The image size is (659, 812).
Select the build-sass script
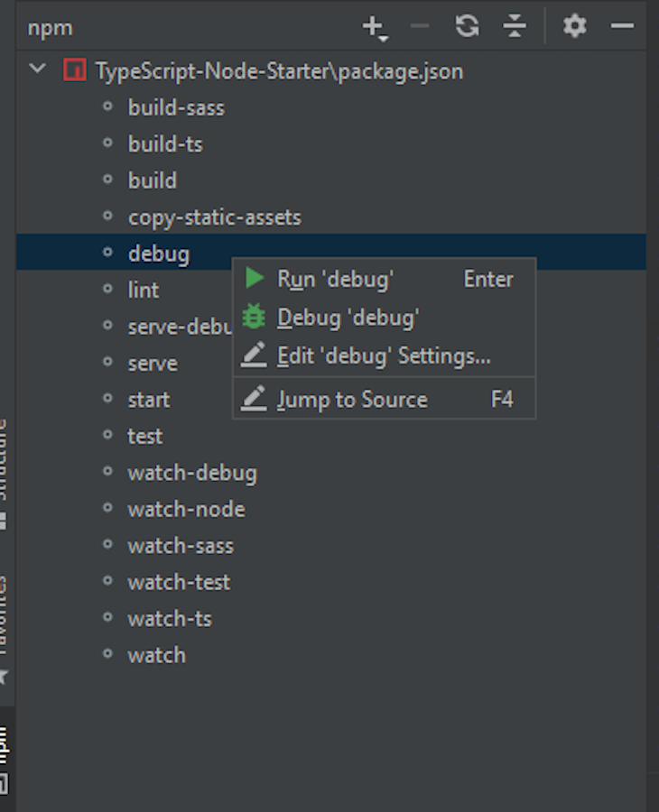176,107
